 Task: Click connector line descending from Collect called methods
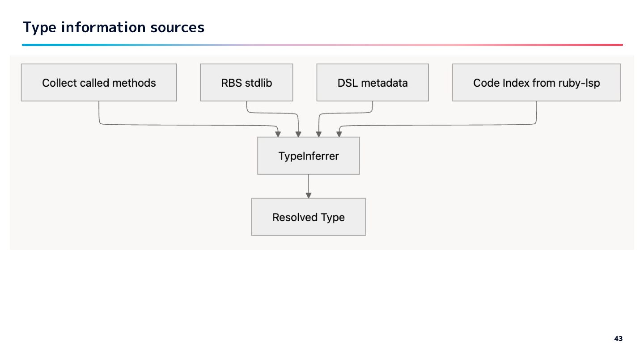coord(99,112)
